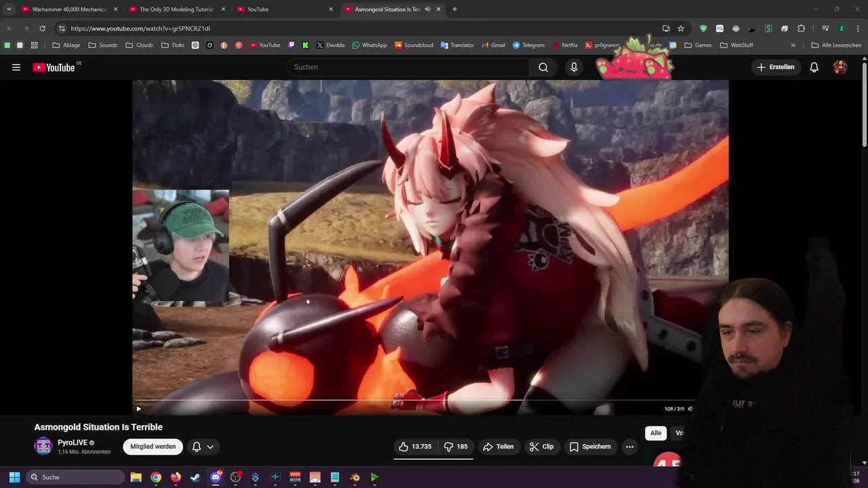This screenshot has width=868, height=488.
Task: Open a new browser tab
Action: click(454, 9)
